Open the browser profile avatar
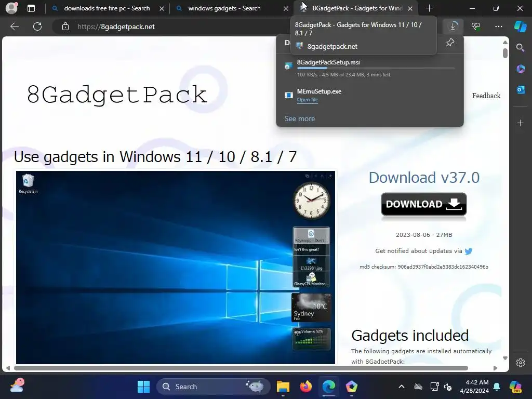The width and height of the screenshot is (532, 399). (11, 8)
